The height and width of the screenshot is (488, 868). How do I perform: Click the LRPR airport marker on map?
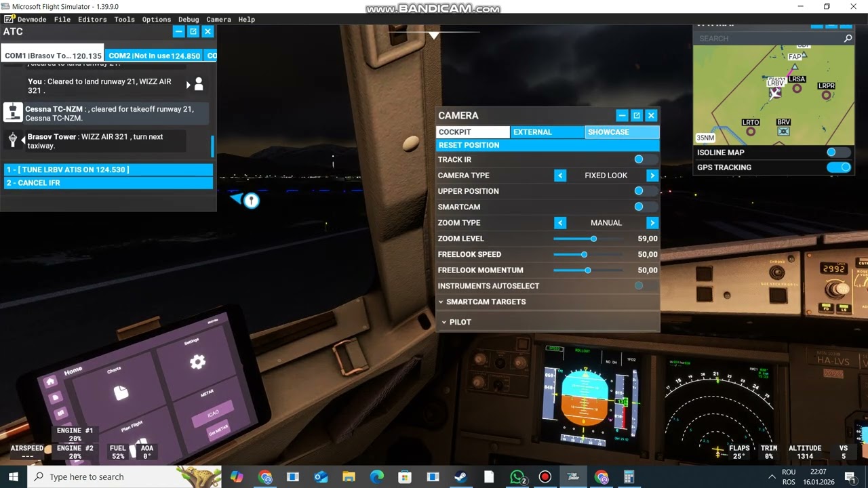826,95
